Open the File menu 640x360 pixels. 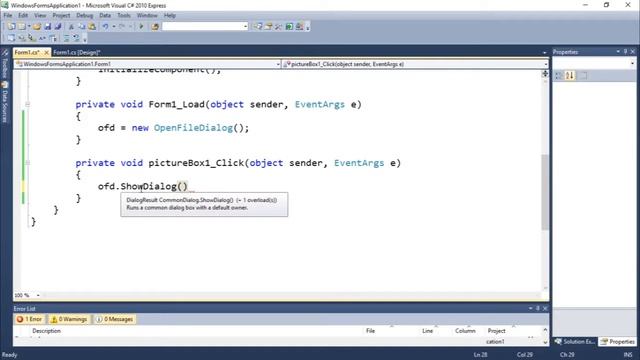[8, 16]
